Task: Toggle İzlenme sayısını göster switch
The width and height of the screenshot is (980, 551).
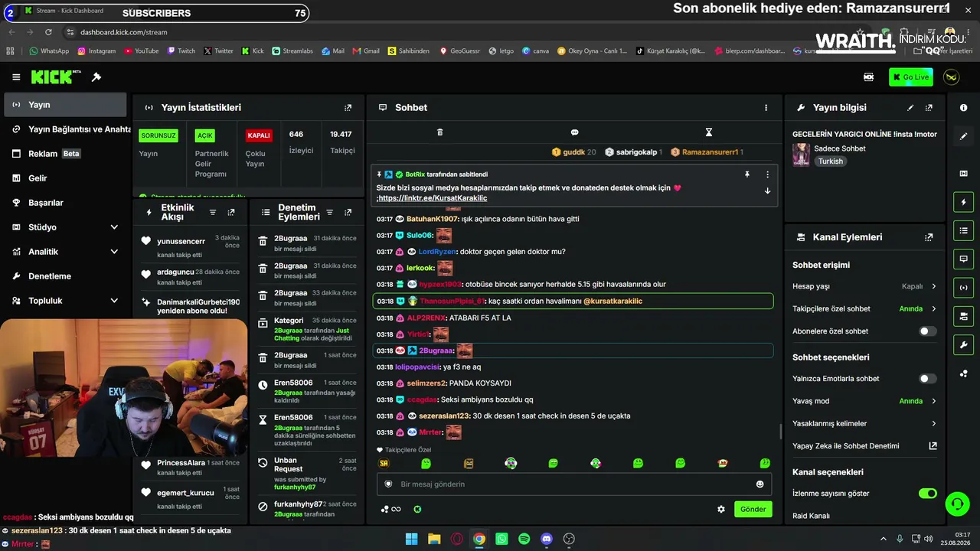Action: pos(927,494)
